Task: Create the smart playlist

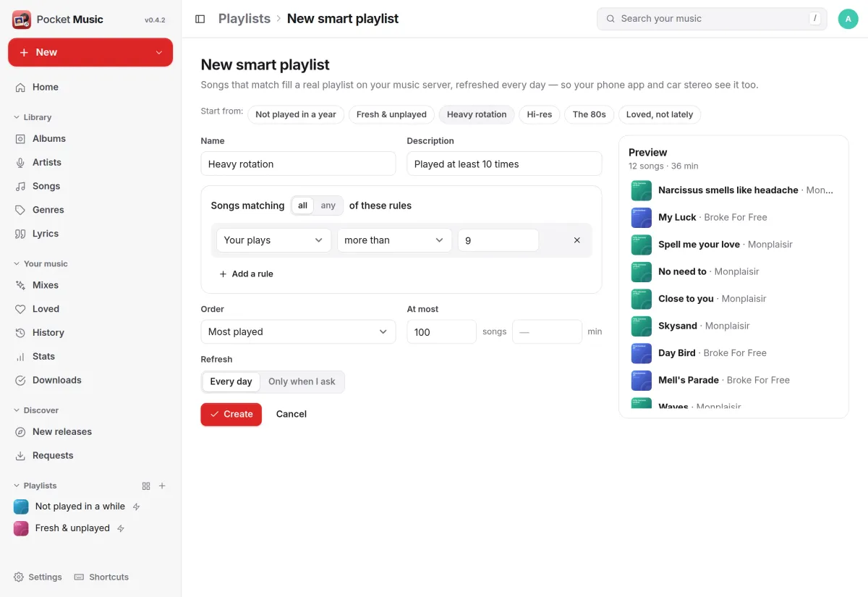Action: click(231, 414)
